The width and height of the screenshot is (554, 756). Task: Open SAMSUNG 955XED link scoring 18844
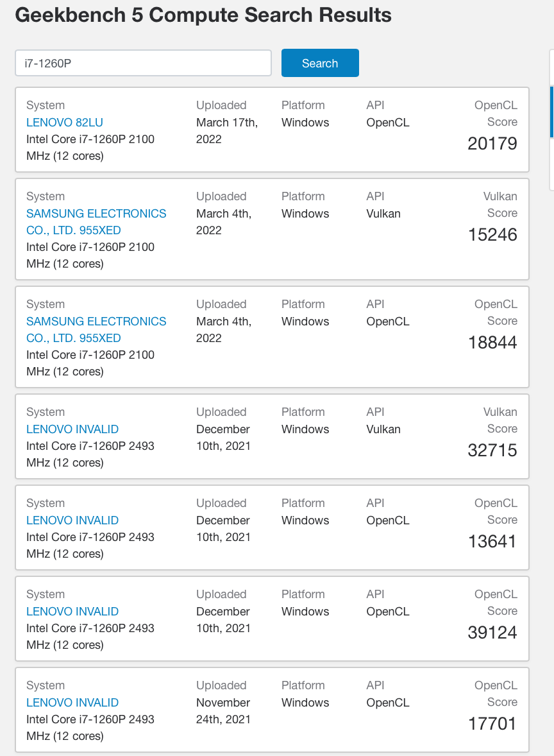coord(96,329)
